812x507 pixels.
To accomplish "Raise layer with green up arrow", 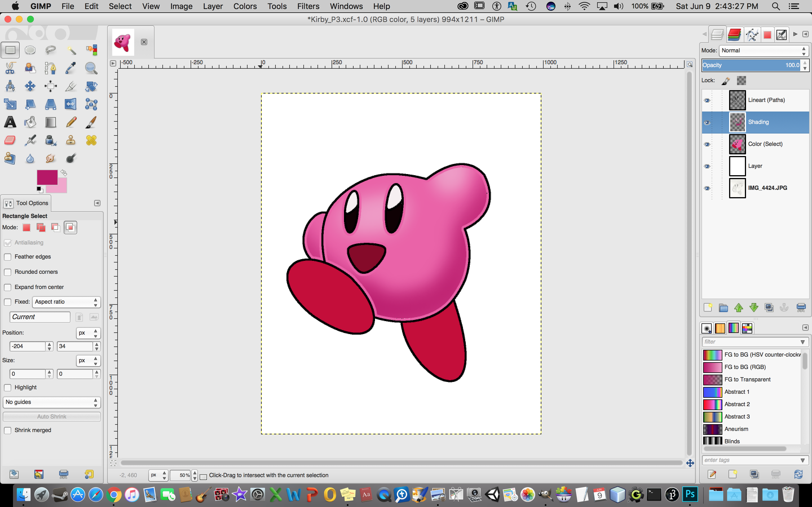I will pos(738,308).
